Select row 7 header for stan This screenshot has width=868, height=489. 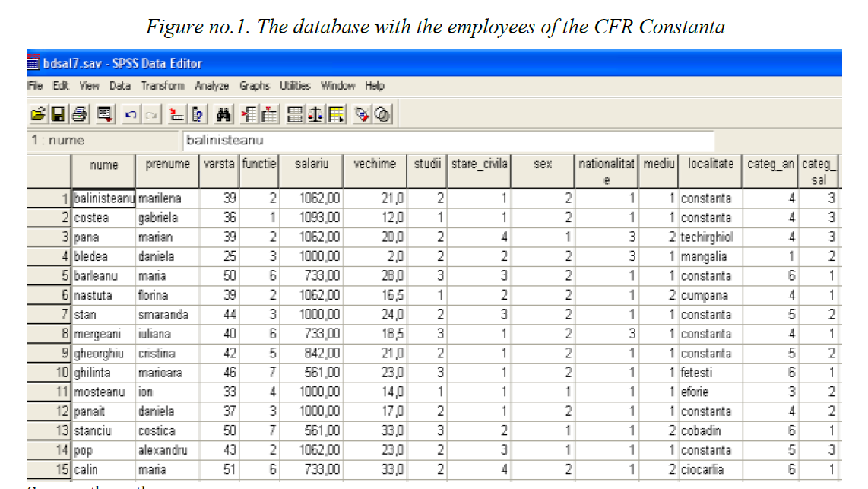coord(49,314)
